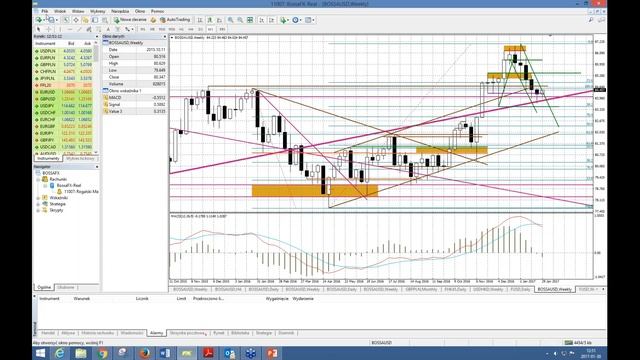The width and height of the screenshot is (640, 360).
Task: Close the Navigator panel
Action: [97, 167]
